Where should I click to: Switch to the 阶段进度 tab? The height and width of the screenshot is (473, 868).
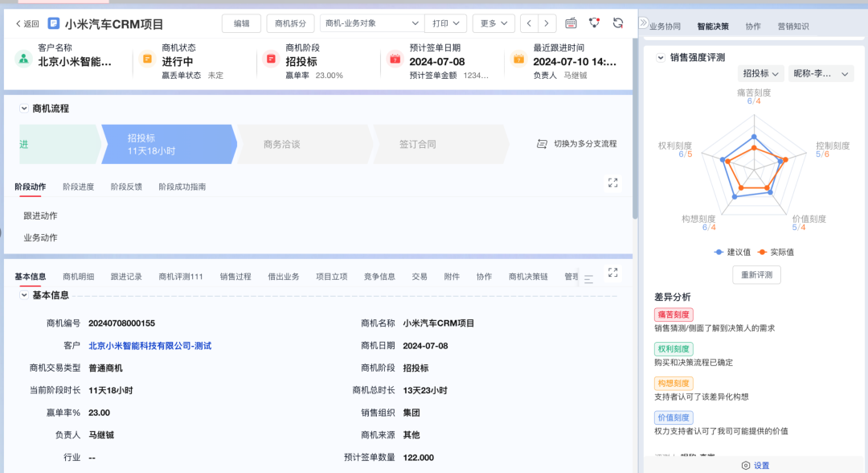78,187
